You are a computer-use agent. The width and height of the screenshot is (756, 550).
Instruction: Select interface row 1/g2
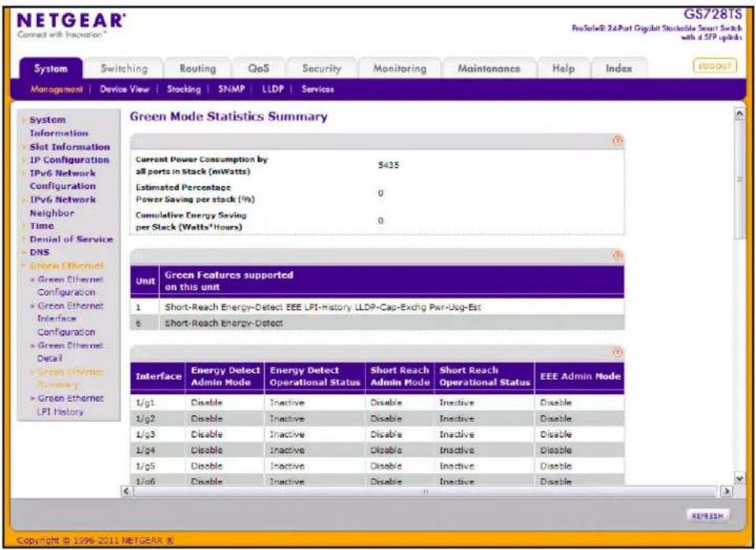tap(377, 418)
